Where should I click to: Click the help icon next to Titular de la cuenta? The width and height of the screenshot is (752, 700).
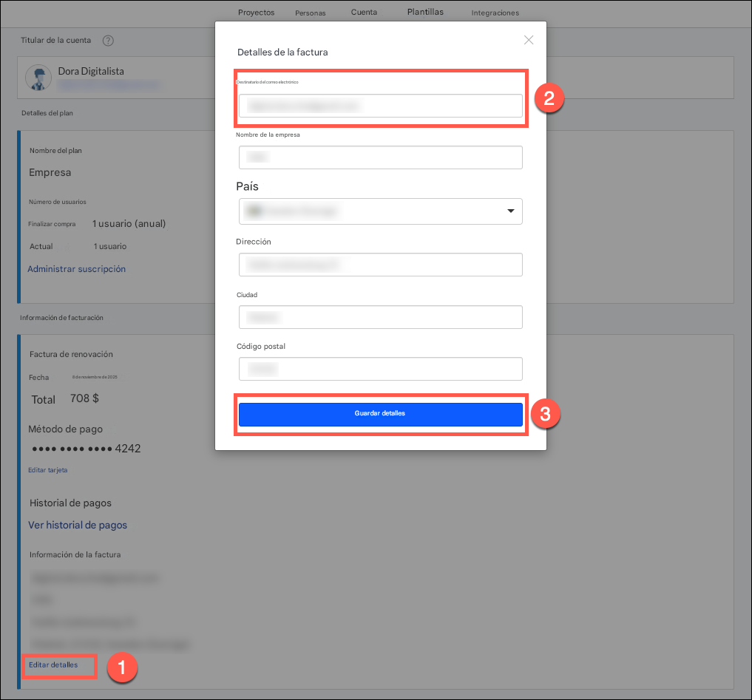(x=109, y=41)
